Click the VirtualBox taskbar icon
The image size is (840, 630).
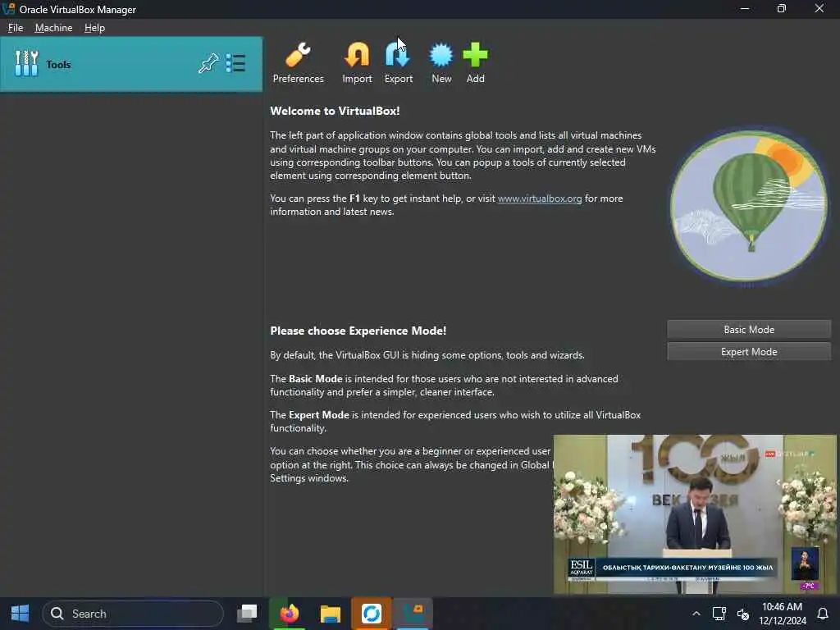[x=413, y=614]
